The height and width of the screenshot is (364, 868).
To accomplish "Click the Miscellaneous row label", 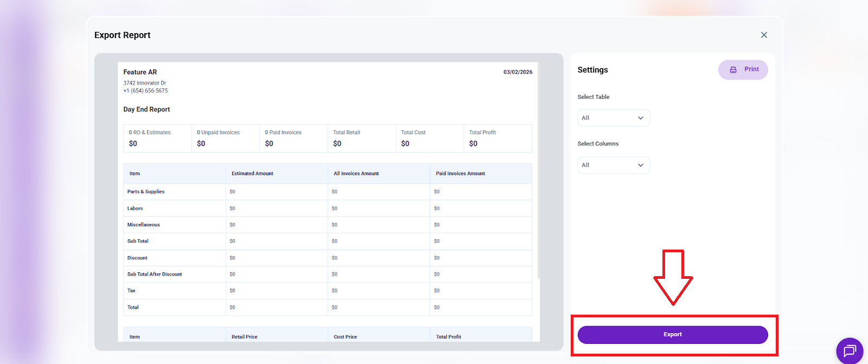I will pyautogui.click(x=144, y=225).
